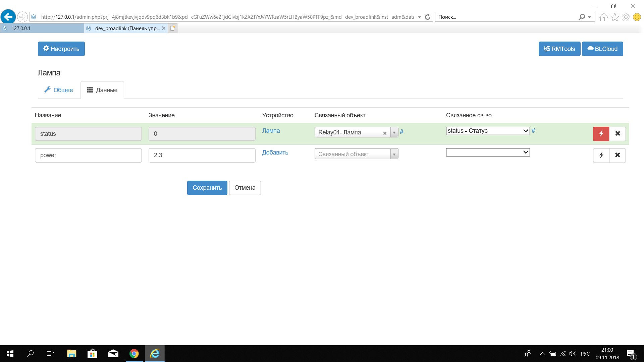The height and width of the screenshot is (362, 644).
Task: Open the BLCloud button
Action: coord(602,49)
